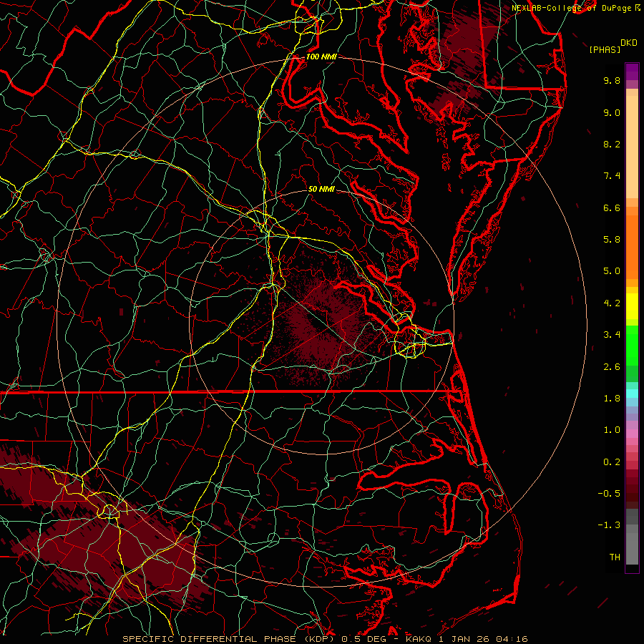Click the 2.6 color scale value
644x644 pixels.
tap(612, 367)
